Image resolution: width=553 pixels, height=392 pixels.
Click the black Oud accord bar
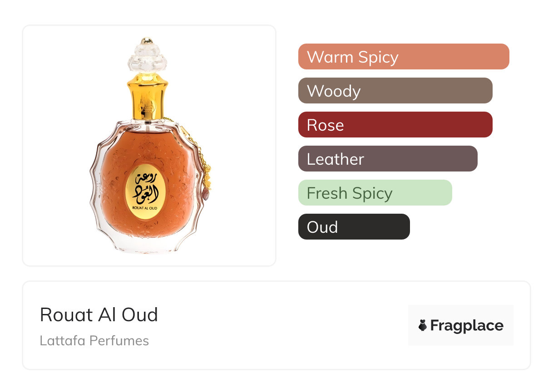click(354, 227)
